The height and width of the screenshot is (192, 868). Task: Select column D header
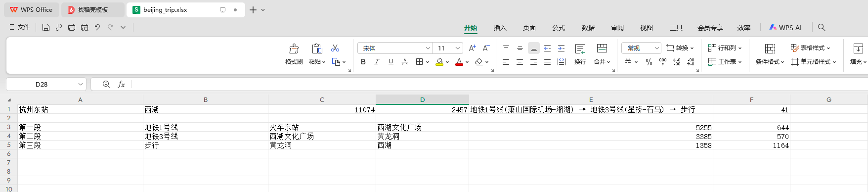pos(422,99)
